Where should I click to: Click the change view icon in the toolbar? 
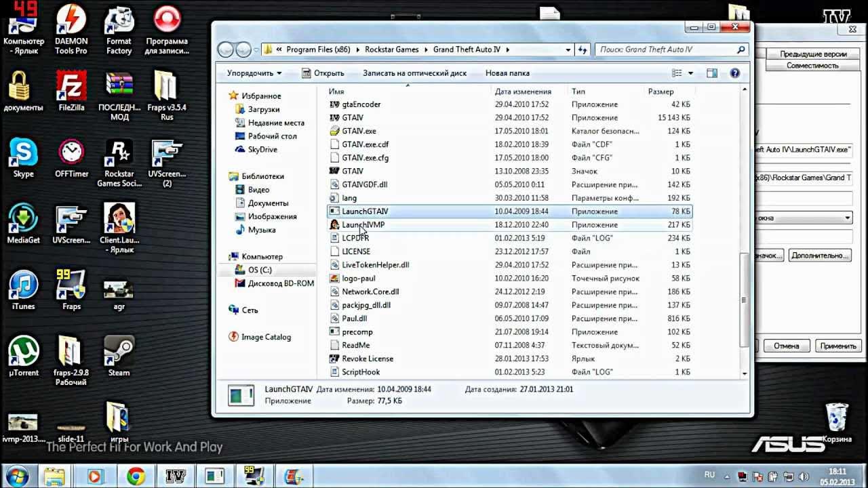pos(676,73)
